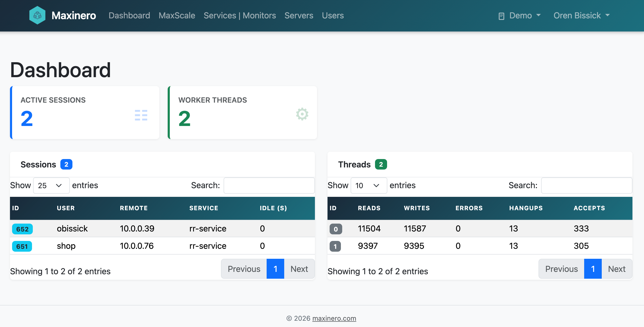Click the Demo document icon
This screenshot has width=644, height=327.
click(x=501, y=16)
